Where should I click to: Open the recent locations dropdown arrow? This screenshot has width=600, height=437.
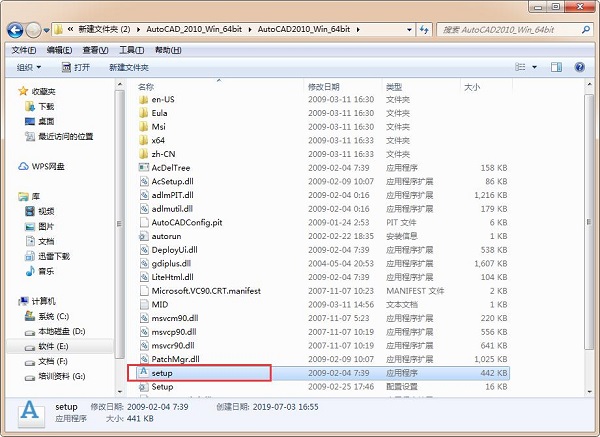point(46,30)
